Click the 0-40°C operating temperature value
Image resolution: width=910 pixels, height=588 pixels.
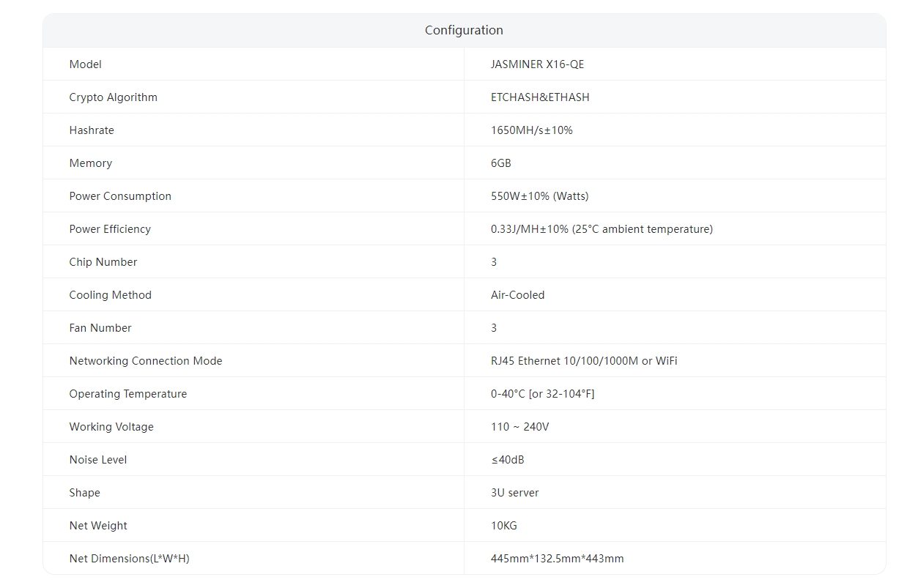pos(542,394)
